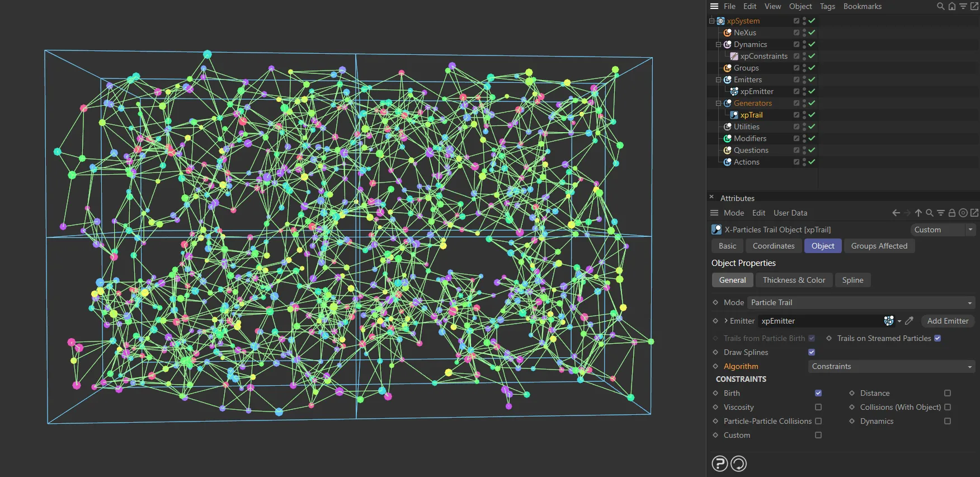Open the Thickness & Color sub-tab
The width and height of the screenshot is (980, 477).
[794, 280]
